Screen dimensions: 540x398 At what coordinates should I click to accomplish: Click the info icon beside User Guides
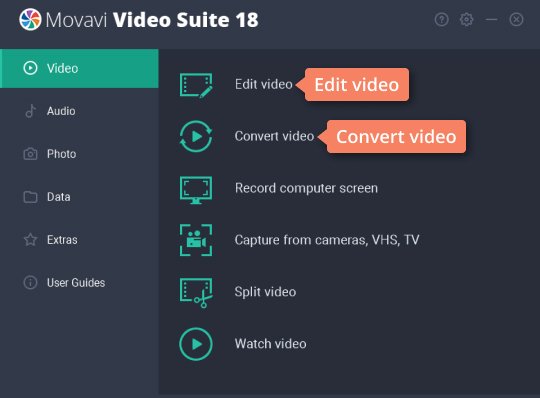30,283
